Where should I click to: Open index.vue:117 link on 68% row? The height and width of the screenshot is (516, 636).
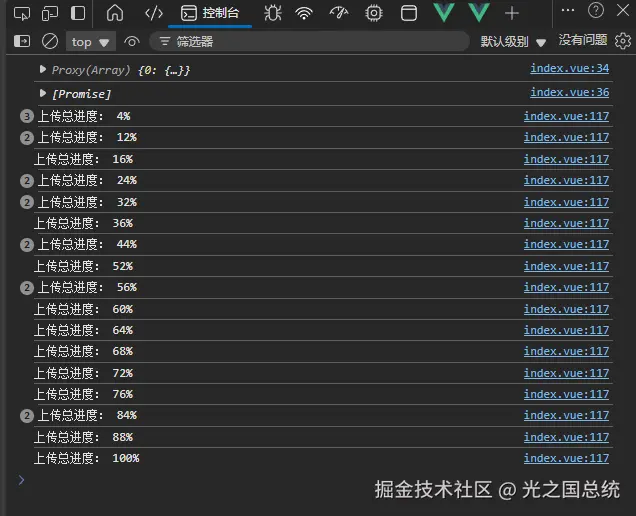point(566,351)
